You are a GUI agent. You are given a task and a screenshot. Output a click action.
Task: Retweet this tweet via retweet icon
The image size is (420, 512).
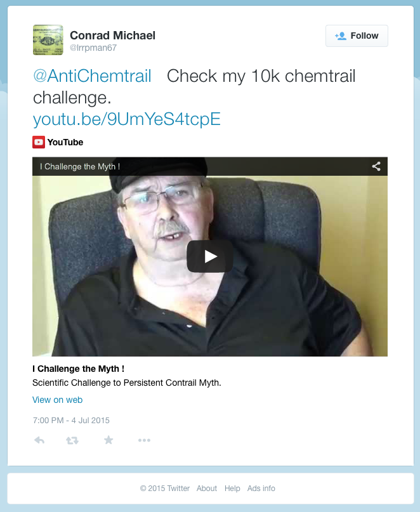(x=72, y=440)
